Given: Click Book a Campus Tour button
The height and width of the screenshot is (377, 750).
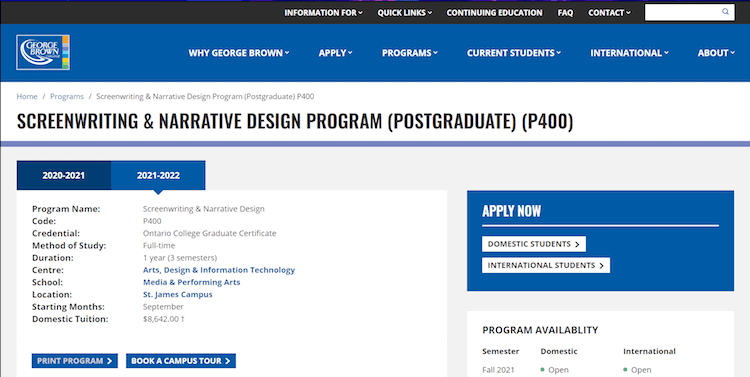Looking at the screenshot, I should [x=181, y=361].
